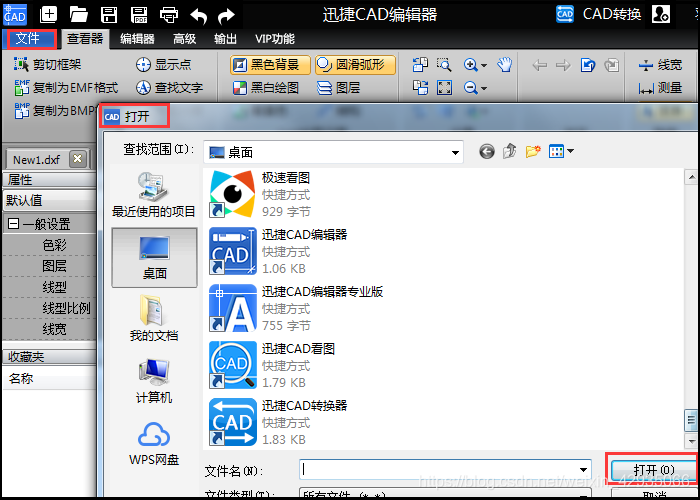Click the file list scrollbar down arrow
The image size is (700, 500).
point(691,441)
